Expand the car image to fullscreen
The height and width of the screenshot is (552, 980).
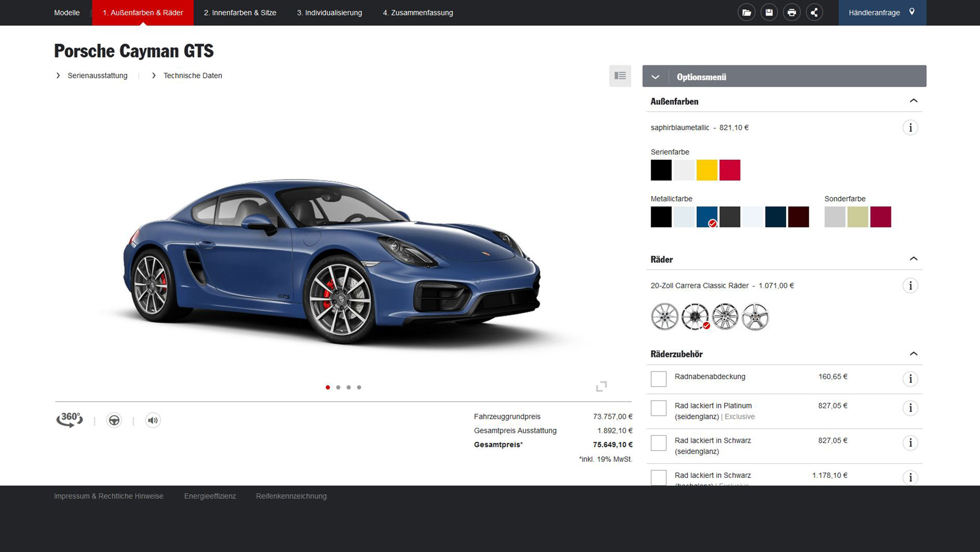(601, 386)
